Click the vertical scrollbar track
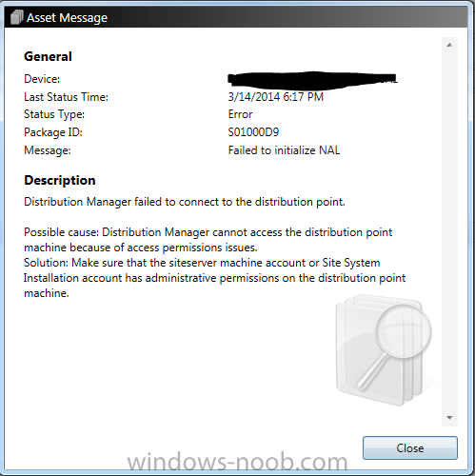Screen dimensions: 475x476 449,231
